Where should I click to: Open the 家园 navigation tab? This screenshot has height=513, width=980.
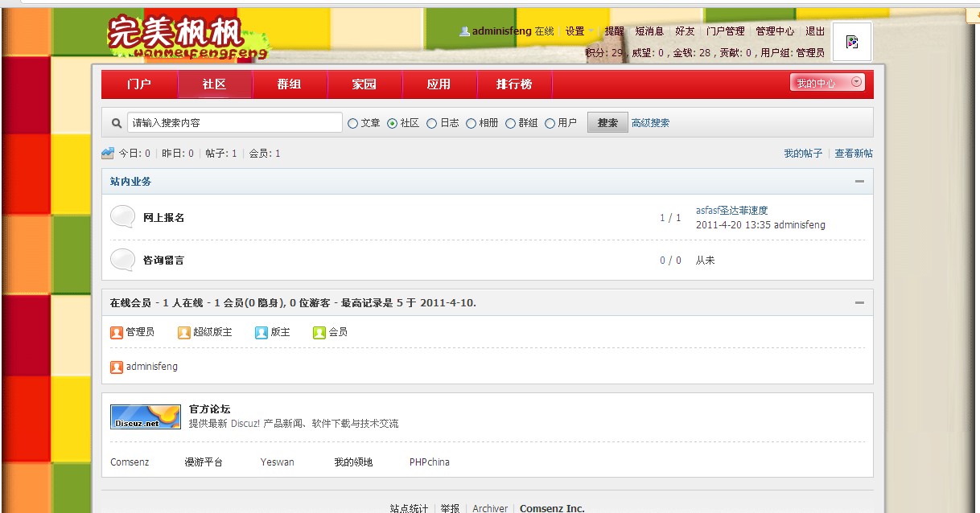tap(364, 84)
